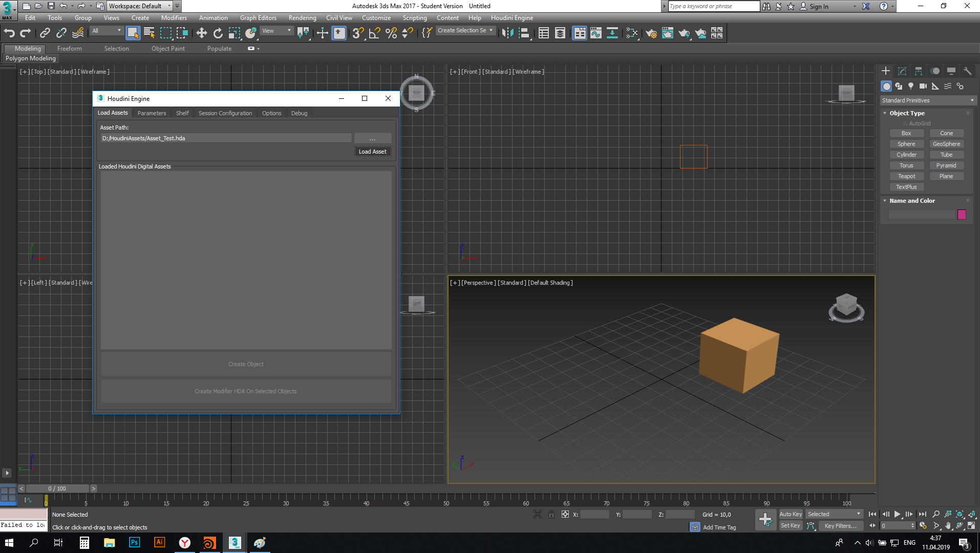The image size is (980, 553).
Task: Click the Set Key button
Action: click(x=791, y=526)
